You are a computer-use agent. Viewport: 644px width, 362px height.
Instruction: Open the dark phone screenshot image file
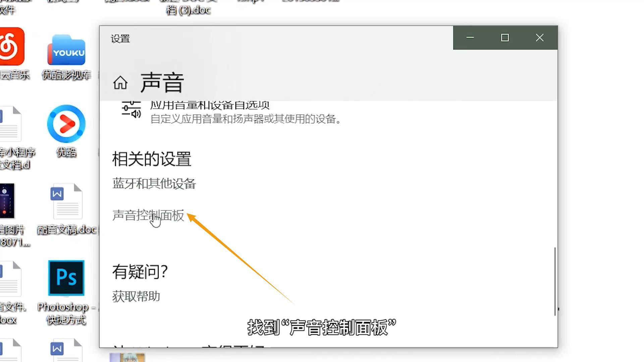pyautogui.click(x=7, y=201)
